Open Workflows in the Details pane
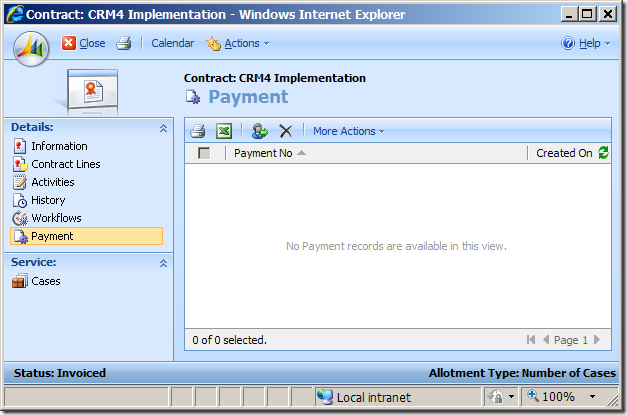The image size is (627, 415). (x=56, y=218)
